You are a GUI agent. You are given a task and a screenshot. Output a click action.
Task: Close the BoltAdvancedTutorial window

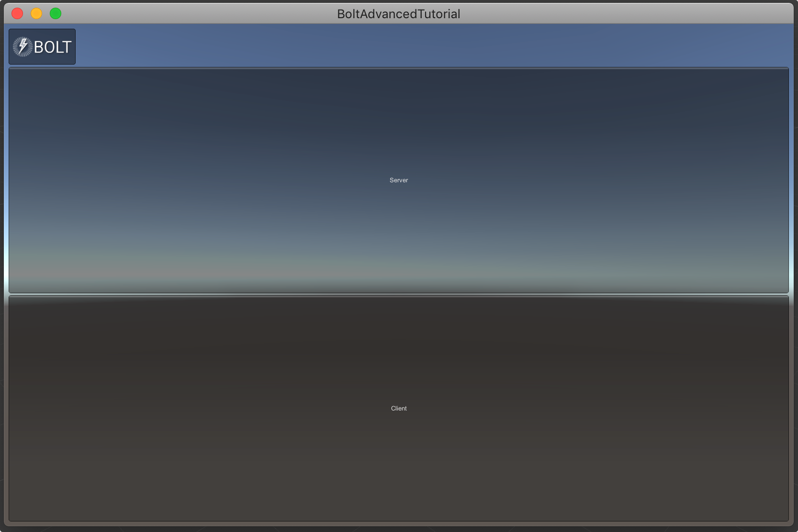pos(17,13)
